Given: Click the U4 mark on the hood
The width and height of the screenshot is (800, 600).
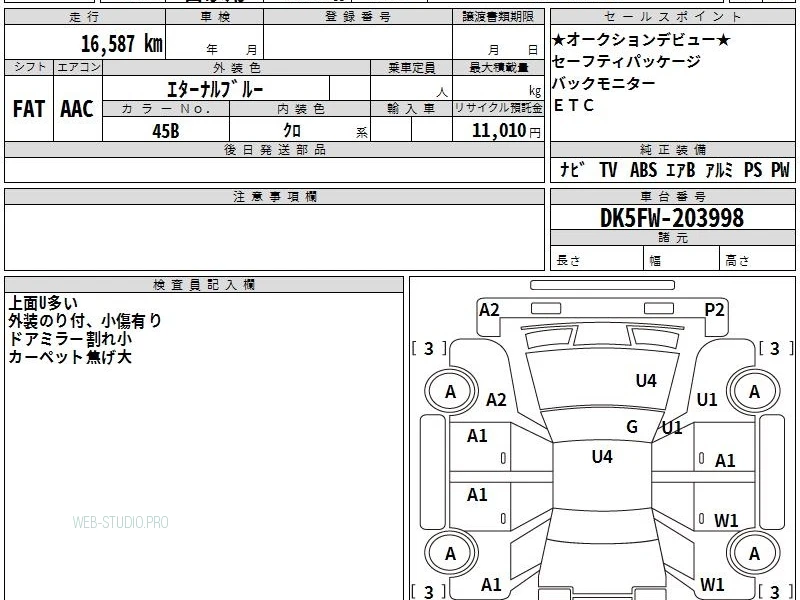Looking at the screenshot, I should coord(646,381).
